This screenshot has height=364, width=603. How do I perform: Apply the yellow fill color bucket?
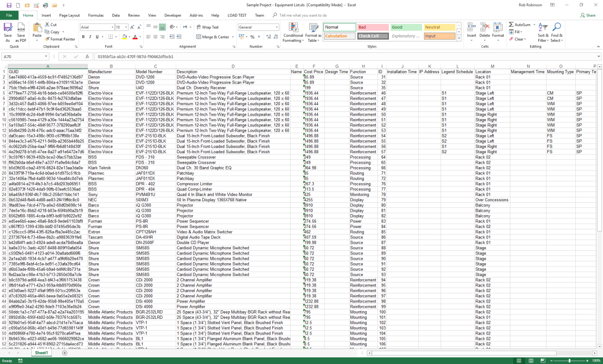click(x=124, y=37)
